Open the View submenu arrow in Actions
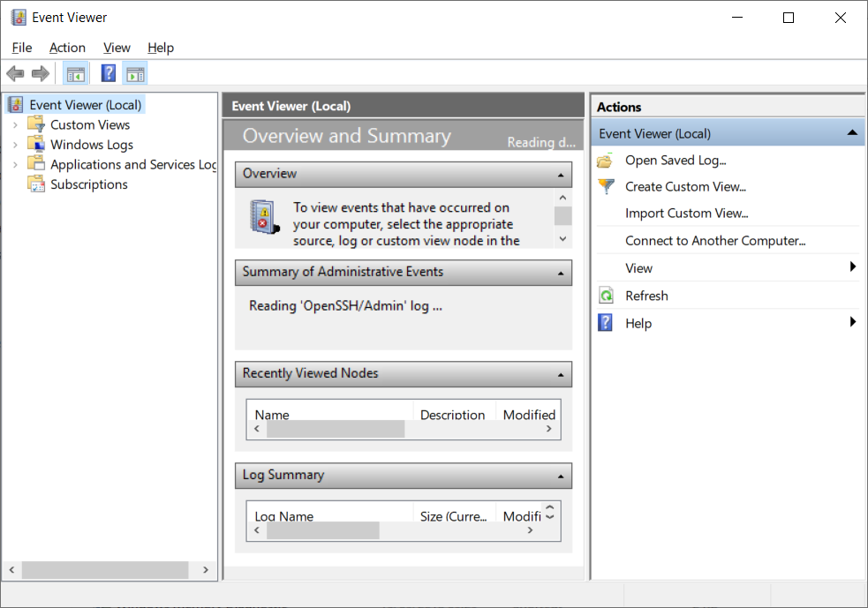 (853, 266)
